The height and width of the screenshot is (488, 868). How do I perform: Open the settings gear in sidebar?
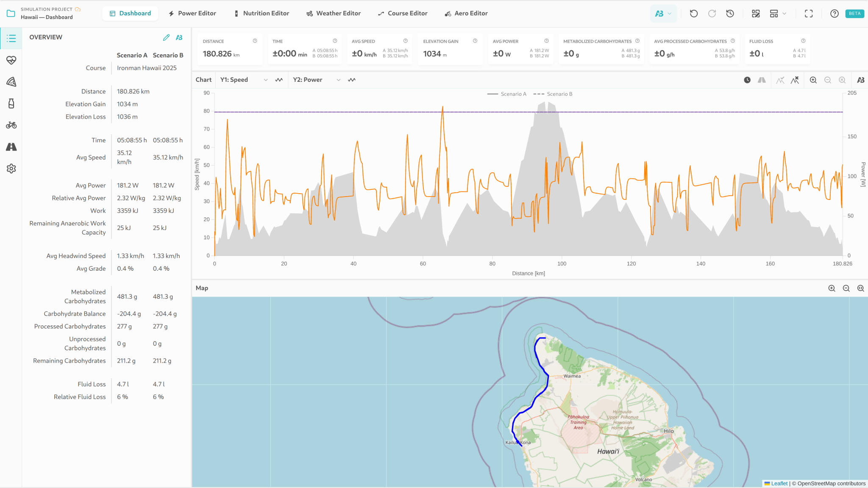[11, 169]
